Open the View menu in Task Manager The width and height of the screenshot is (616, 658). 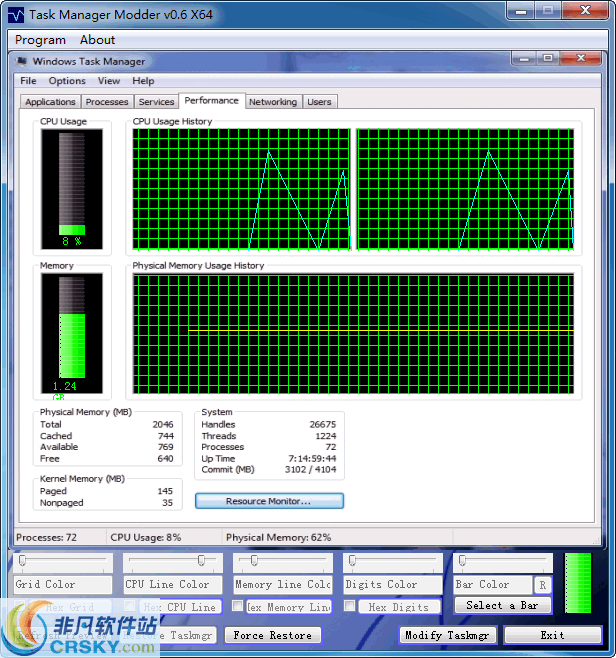click(109, 81)
